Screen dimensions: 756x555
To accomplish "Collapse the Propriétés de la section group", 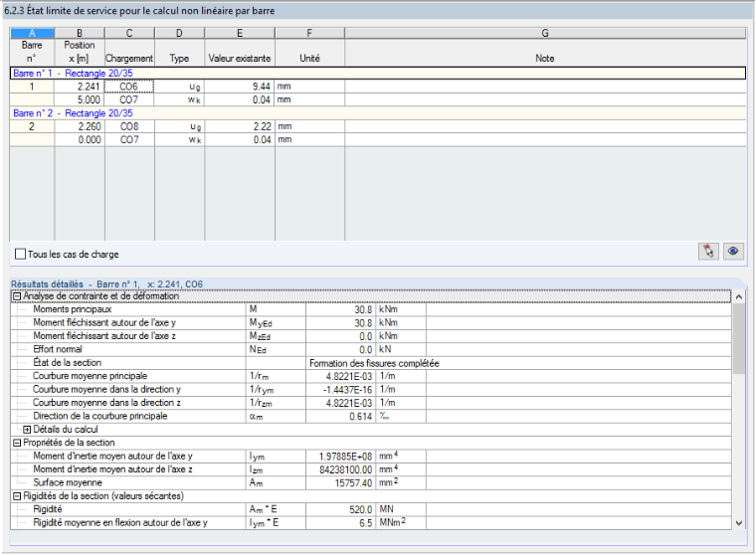I will point(17,443).
